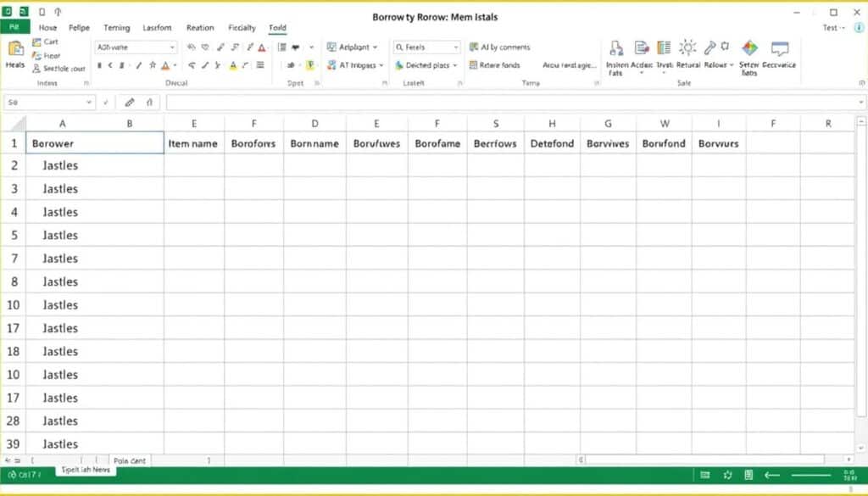The height and width of the screenshot is (496, 868).
Task: Click the checkmark confirm icon by name box
Action: point(106,103)
